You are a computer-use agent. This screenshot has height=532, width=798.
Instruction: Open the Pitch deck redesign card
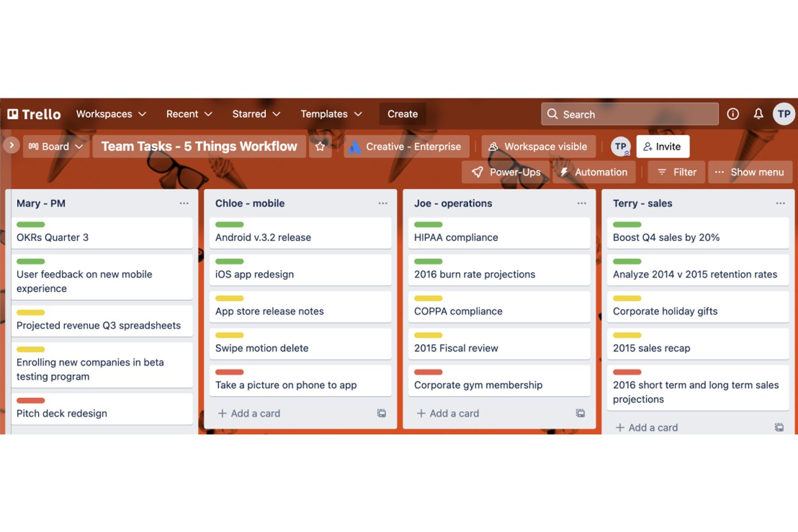(x=102, y=409)
